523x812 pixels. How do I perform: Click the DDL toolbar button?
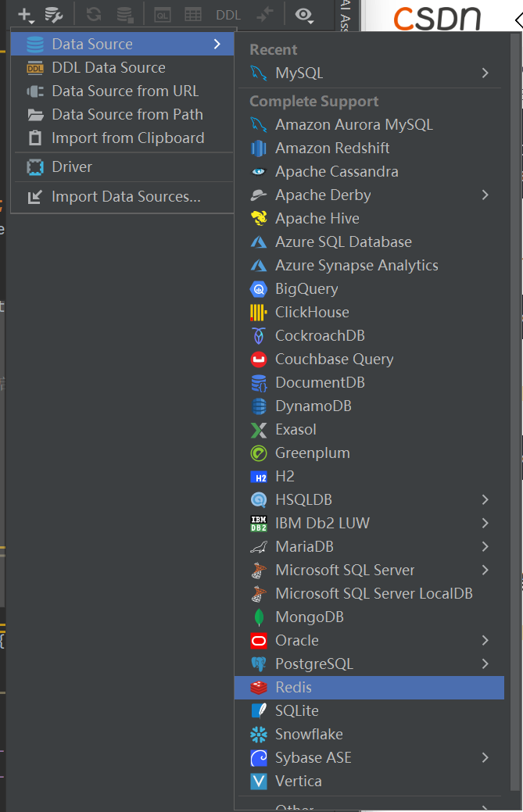pos(228,15)
